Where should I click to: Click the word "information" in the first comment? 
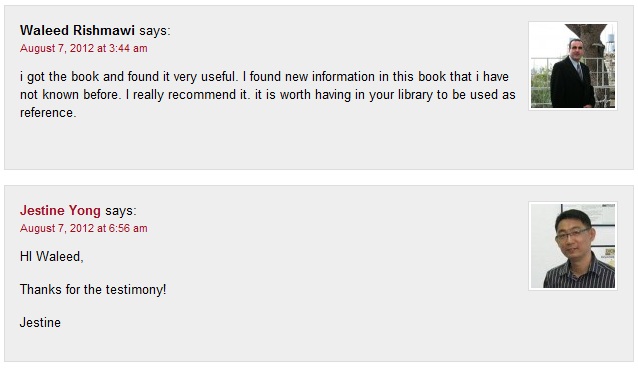click(343, 77)
